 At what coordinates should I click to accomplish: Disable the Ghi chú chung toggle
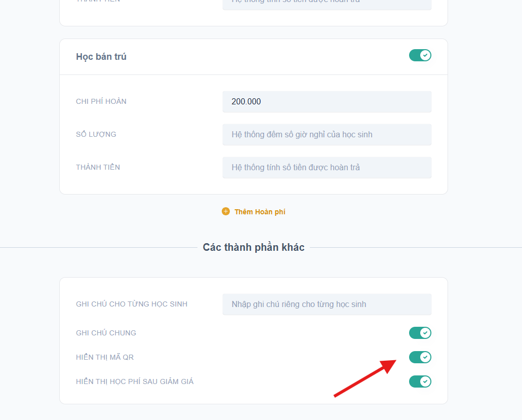point(420,333)
